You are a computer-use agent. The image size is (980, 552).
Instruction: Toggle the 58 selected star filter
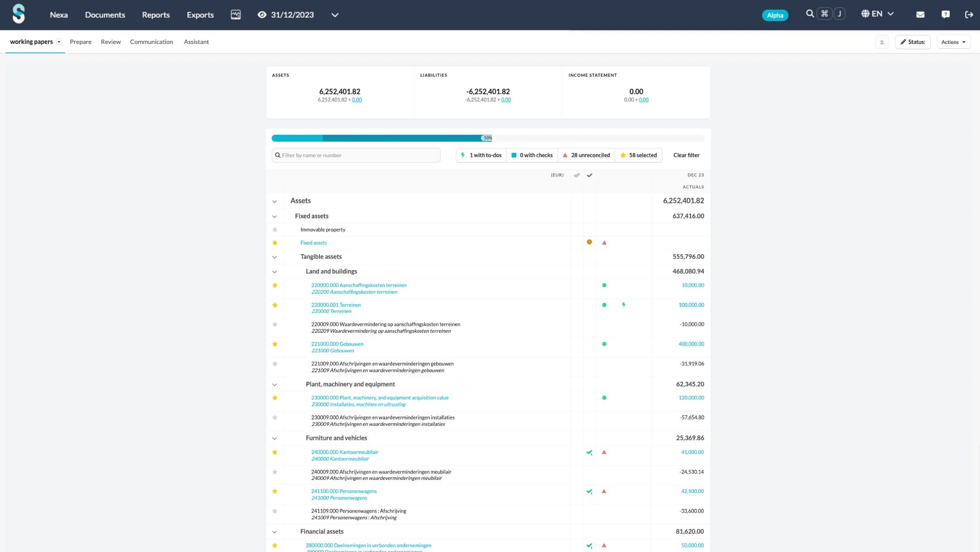(638, 155)
